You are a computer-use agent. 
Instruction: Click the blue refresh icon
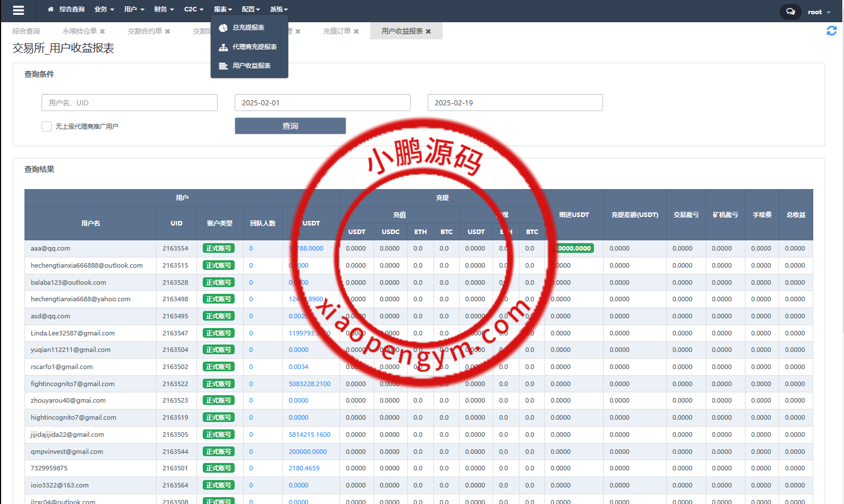831,31
